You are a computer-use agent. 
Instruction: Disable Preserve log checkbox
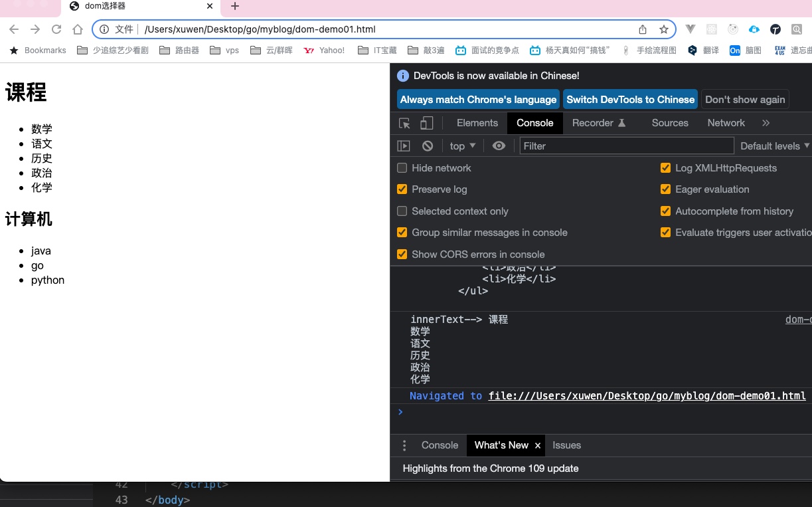tap(402, 189)
